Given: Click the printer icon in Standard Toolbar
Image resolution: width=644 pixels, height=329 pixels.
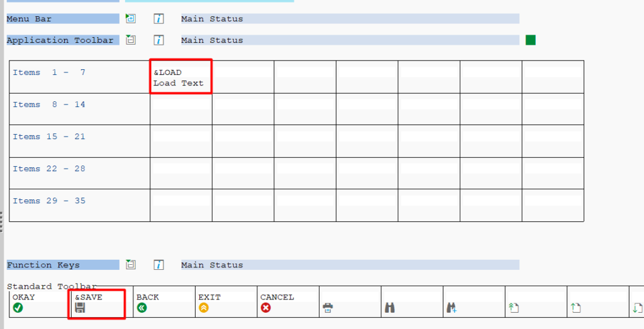Looking at the screenshot, I should (328, 308).
